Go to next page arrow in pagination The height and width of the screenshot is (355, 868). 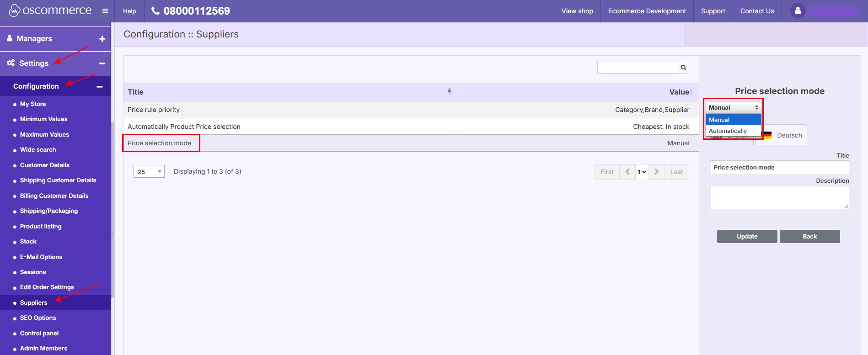656,172
